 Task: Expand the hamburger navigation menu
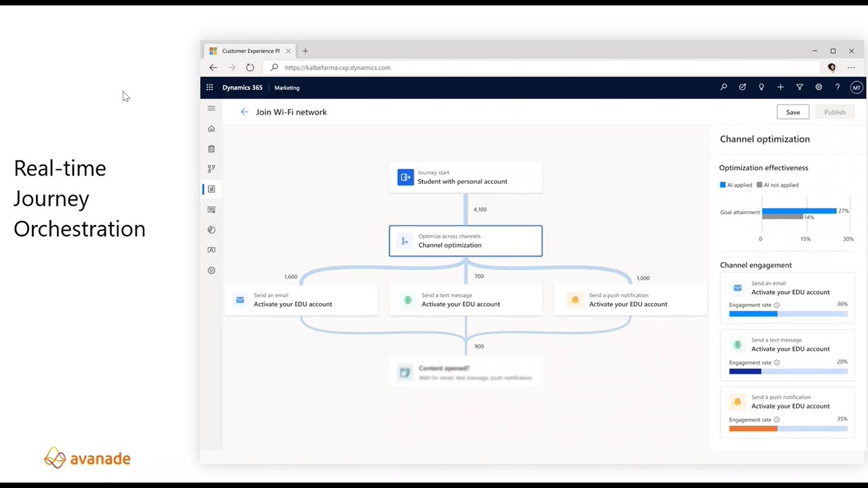pyautogui.click(x=212, y=108)
